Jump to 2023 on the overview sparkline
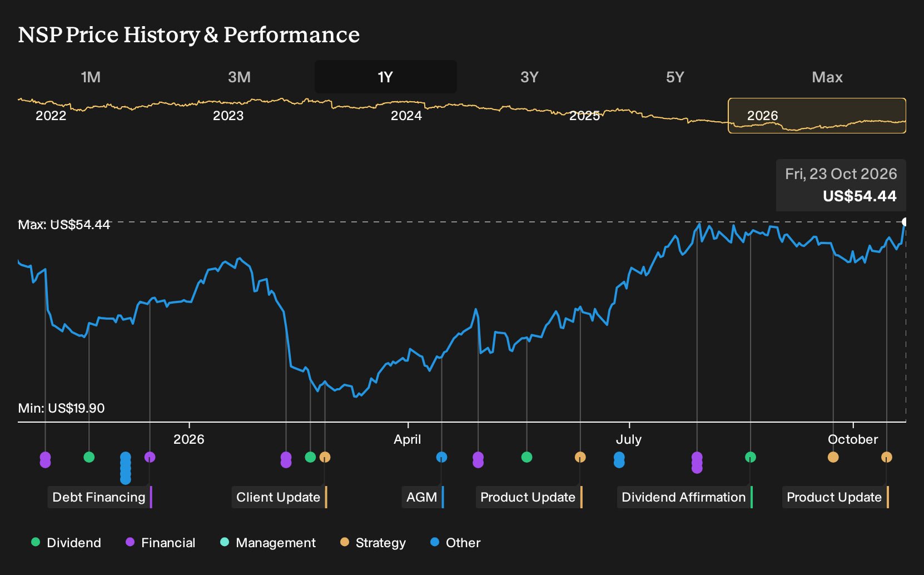 point(228,116)
